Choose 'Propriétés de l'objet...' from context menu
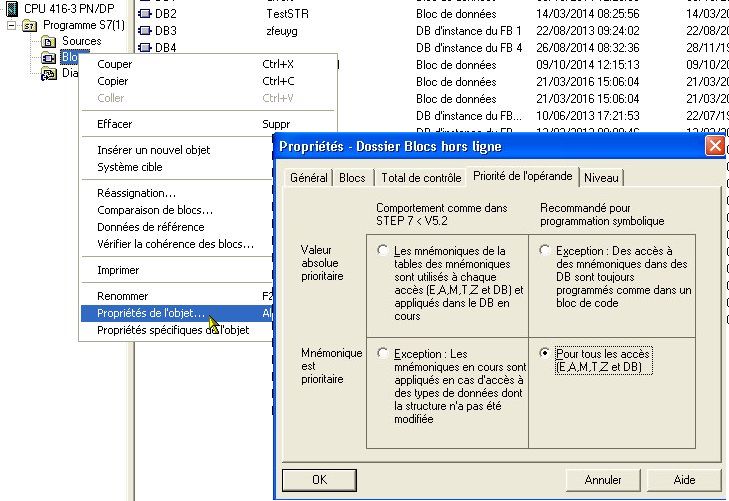Viewport: 729px width, 501px height. click(151, 313)
